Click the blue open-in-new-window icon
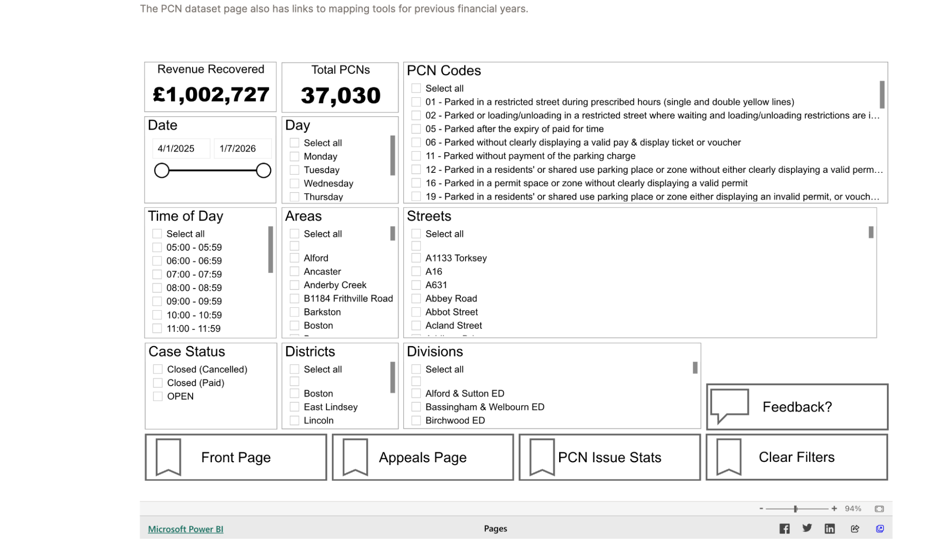The height and width of the screenshot is (560, 944). point(879,528)
